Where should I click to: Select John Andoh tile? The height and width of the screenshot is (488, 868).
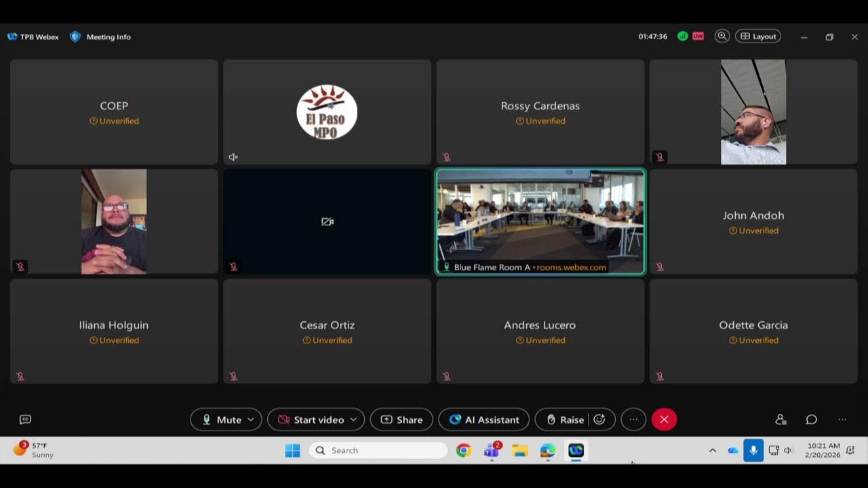point(753,222)
